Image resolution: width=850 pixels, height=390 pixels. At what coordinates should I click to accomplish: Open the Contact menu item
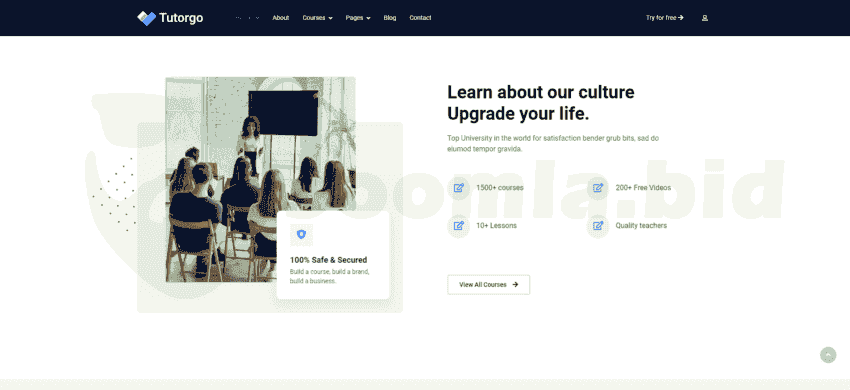tap(420, 18)
